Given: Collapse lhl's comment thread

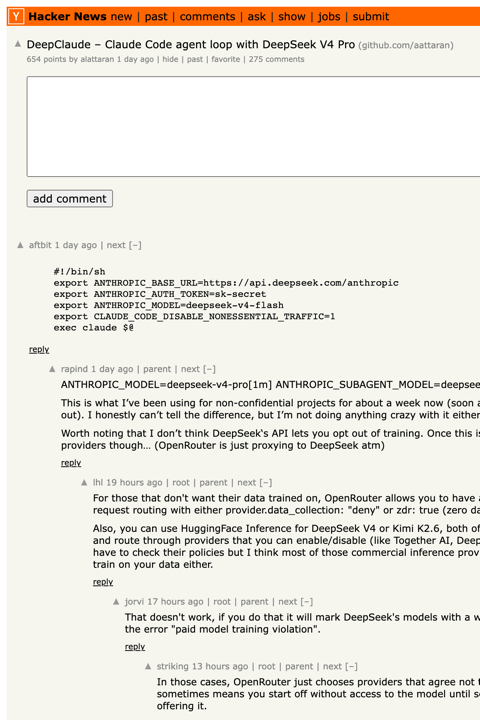Looking at the screenshot, I should click(x=266, y=482).
